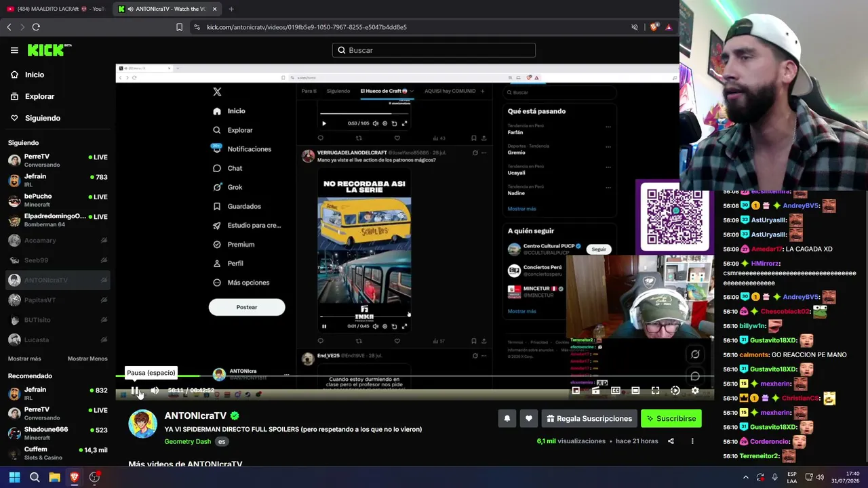Open Accamary offline channel
This screenshot has width=868, height=488.
[58, 241]
